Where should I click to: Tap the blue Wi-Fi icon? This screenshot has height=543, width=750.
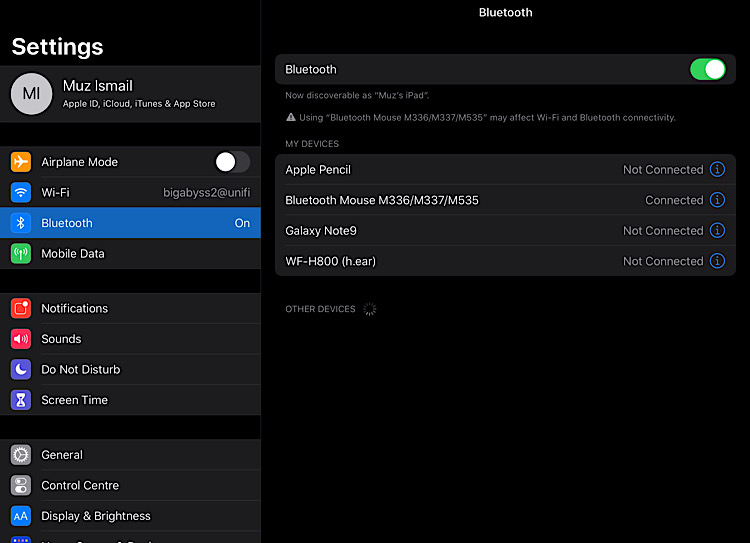[x=21, y=192]
